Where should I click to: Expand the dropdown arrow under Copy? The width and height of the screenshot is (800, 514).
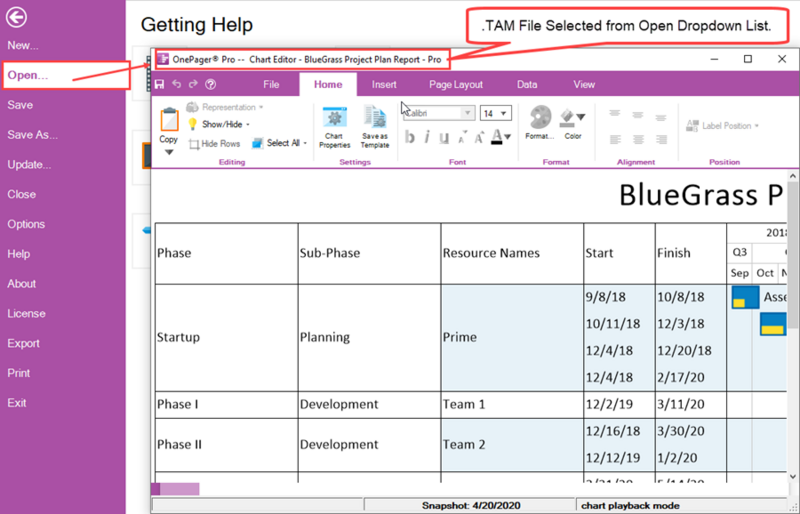(x=169, y=152)
